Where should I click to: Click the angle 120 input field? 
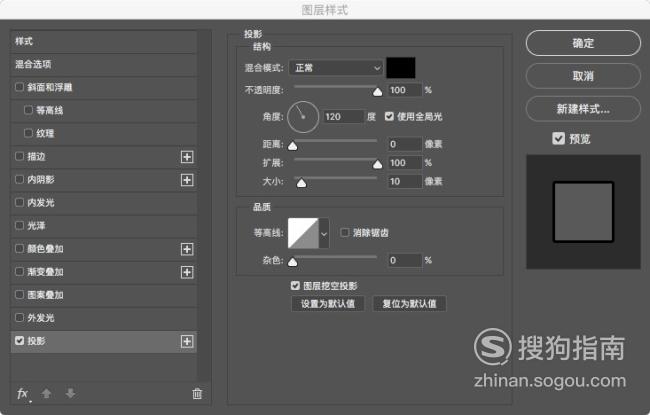(343, 117)
